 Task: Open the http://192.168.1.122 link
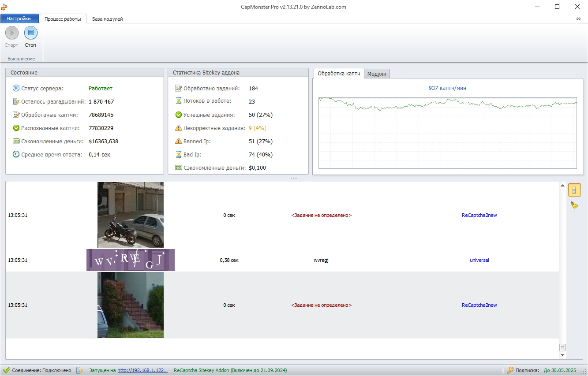coord(142,370)
